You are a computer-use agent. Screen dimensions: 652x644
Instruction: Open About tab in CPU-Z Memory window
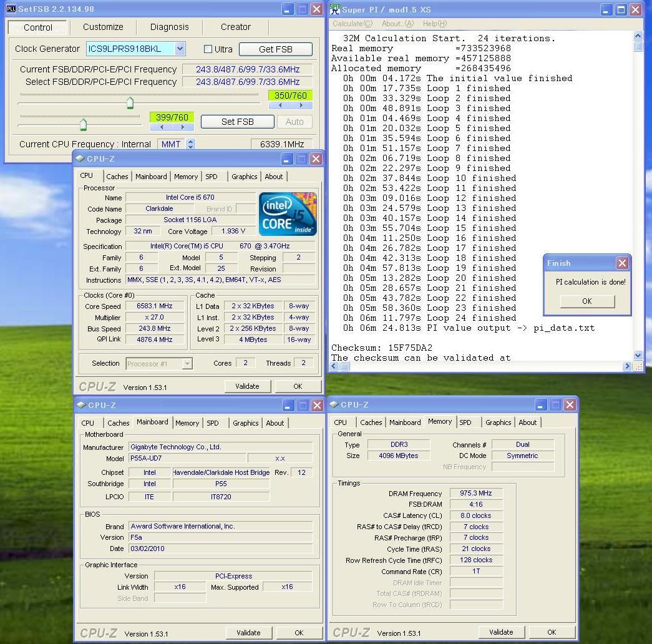528,422
